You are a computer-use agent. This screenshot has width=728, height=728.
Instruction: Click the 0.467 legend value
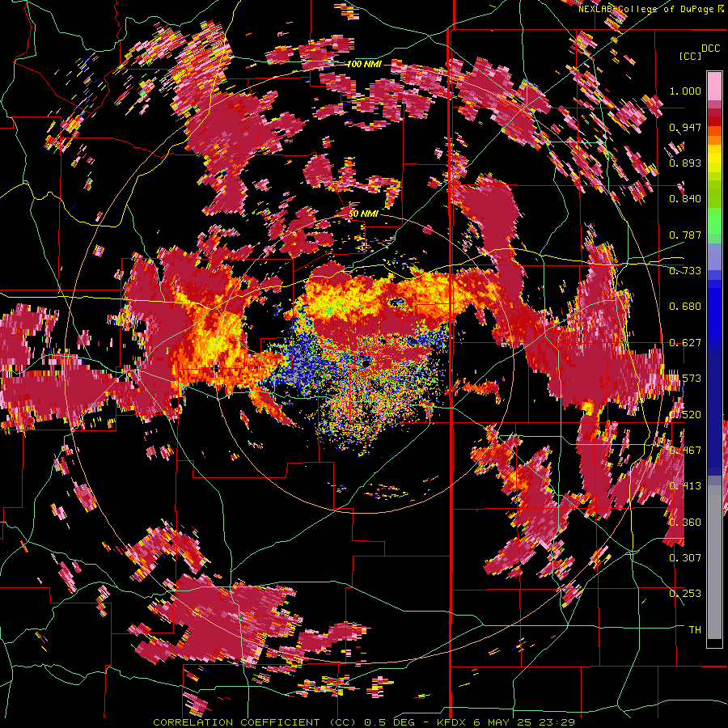tap(685, 451)
